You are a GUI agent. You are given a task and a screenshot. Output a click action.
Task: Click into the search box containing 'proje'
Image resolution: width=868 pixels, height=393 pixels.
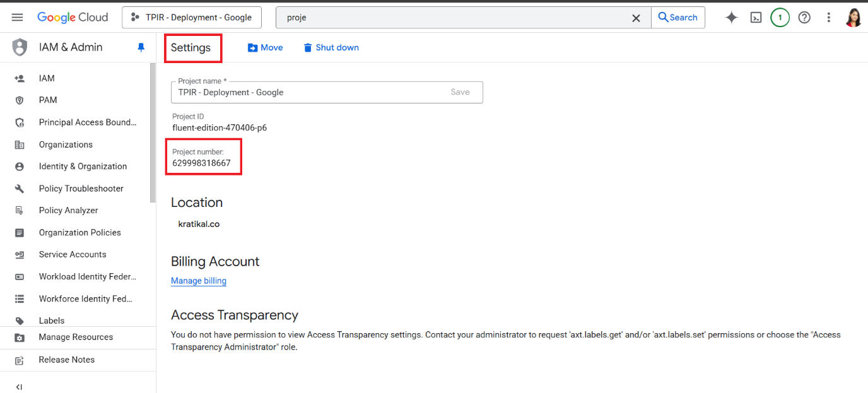[454, 18]
